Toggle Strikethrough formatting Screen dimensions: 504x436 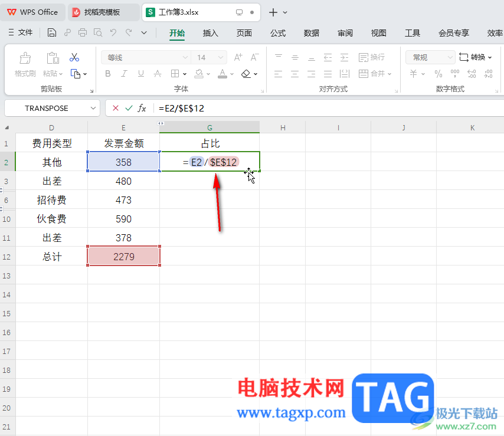pos(158,74)
